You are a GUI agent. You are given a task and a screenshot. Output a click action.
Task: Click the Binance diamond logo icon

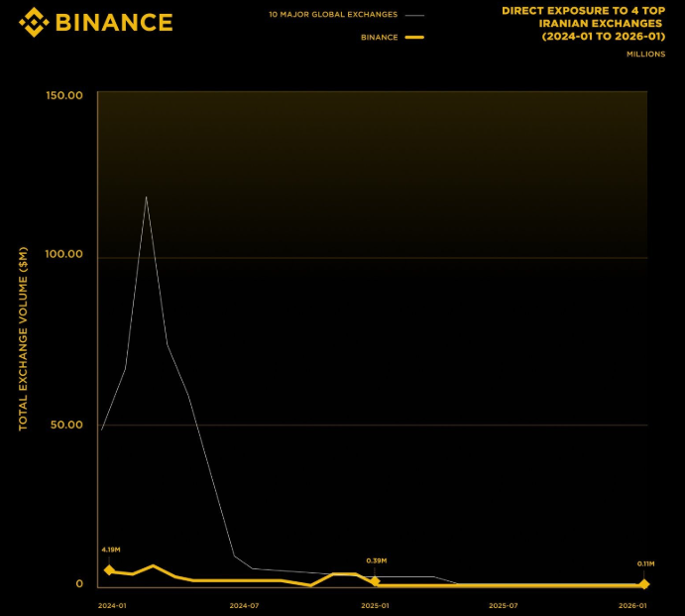click(x=33, y=21)
